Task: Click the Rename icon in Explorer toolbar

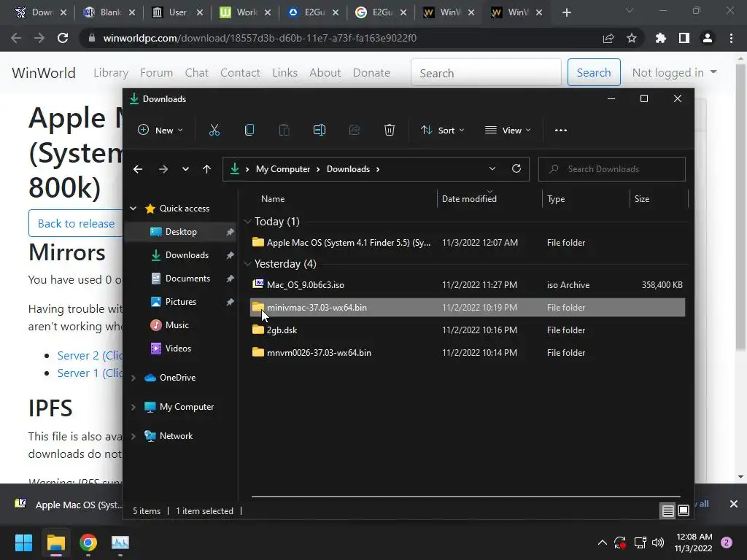Action: 320,130
